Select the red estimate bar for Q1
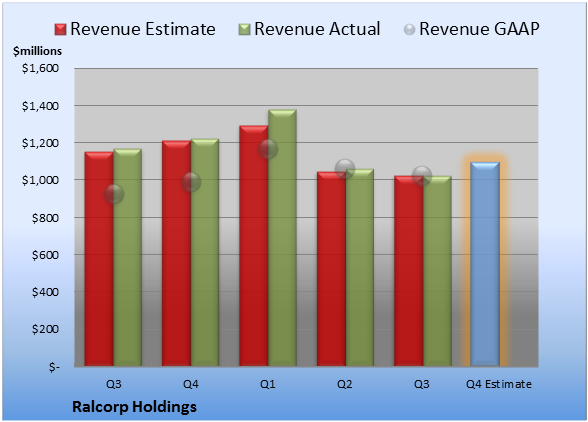The width and height of the screenshot is (588, 422). 254,246
